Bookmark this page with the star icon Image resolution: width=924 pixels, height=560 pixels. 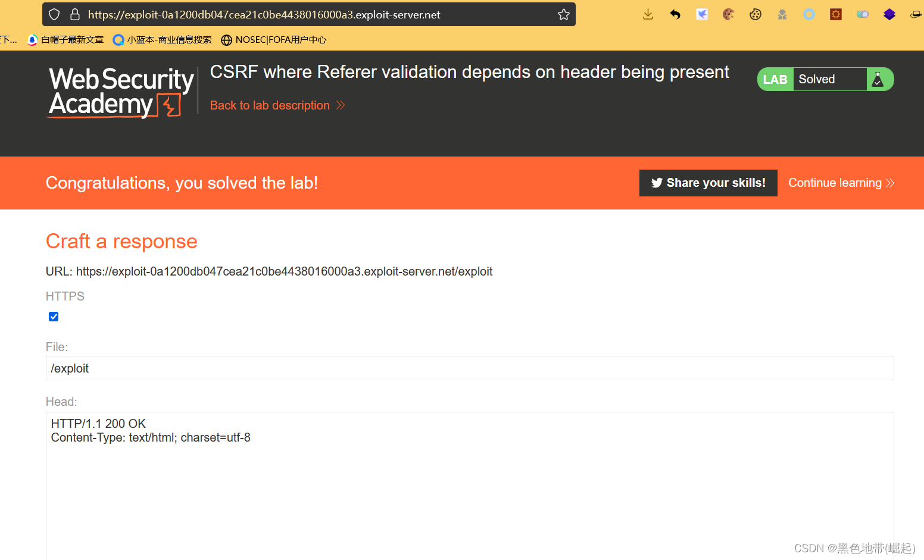564,14
